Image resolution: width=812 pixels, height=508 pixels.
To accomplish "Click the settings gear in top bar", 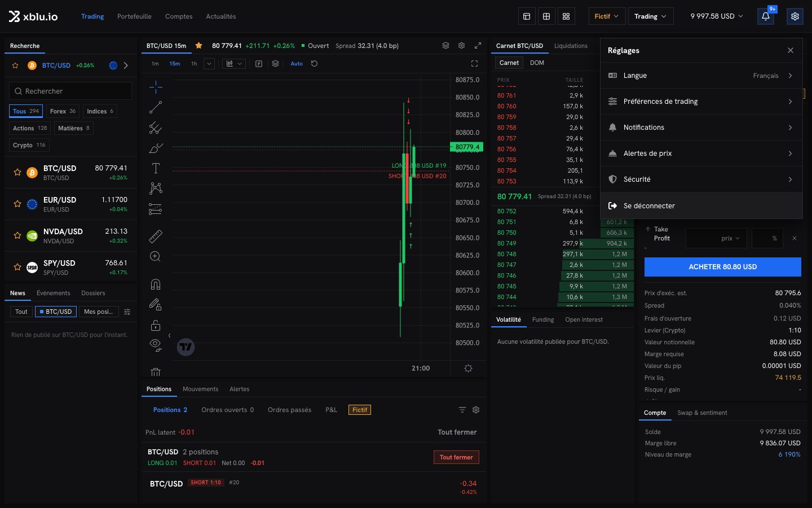I will tap(795, 16).
